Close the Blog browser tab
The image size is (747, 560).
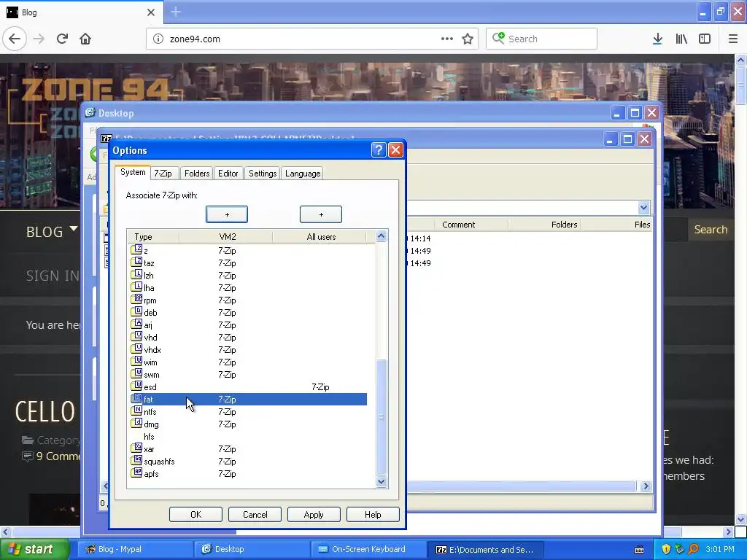(x=151, y=12)
